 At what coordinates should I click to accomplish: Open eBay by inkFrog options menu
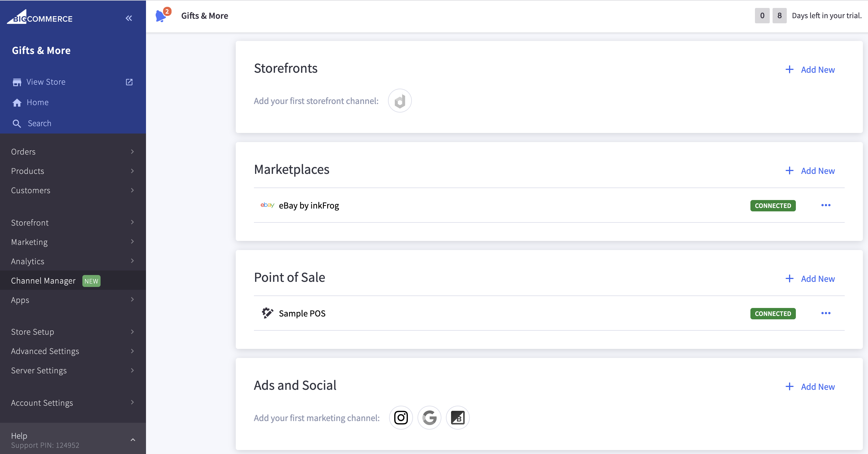[826, 205]
